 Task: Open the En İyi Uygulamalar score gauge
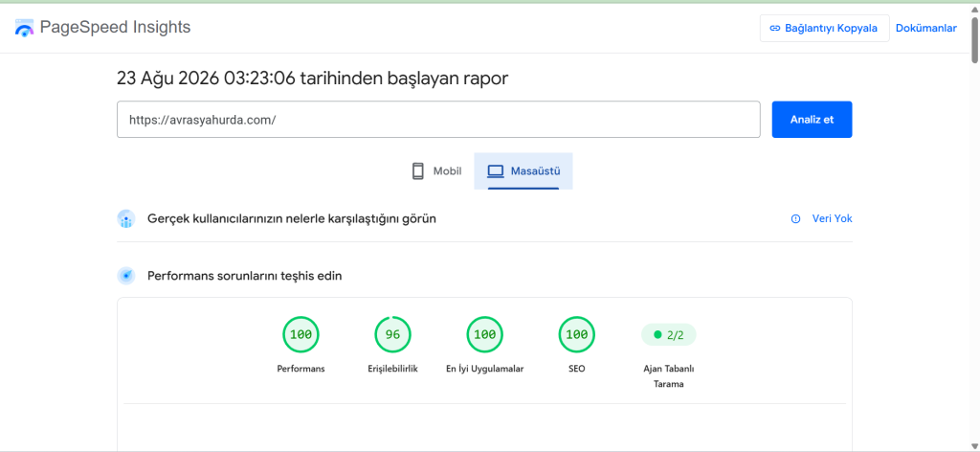(x=484, y=334)
